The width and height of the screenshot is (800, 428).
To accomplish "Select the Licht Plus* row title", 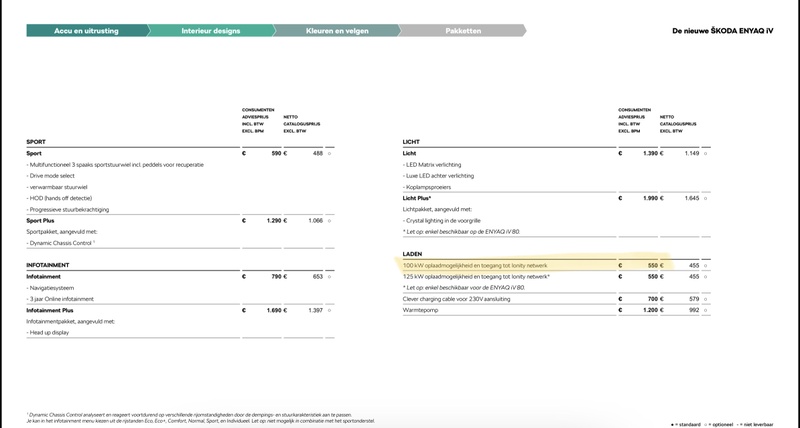I will pyautogui.click(x=417, y=198).
